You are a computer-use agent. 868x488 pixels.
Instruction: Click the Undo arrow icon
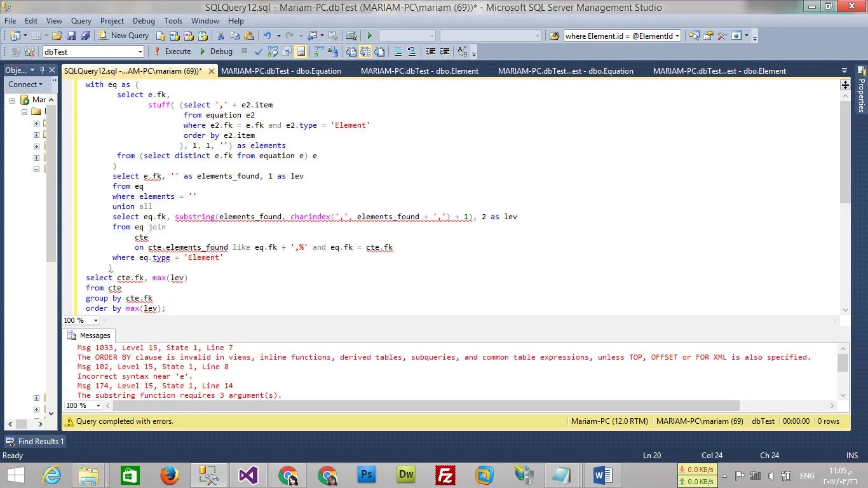267,36
